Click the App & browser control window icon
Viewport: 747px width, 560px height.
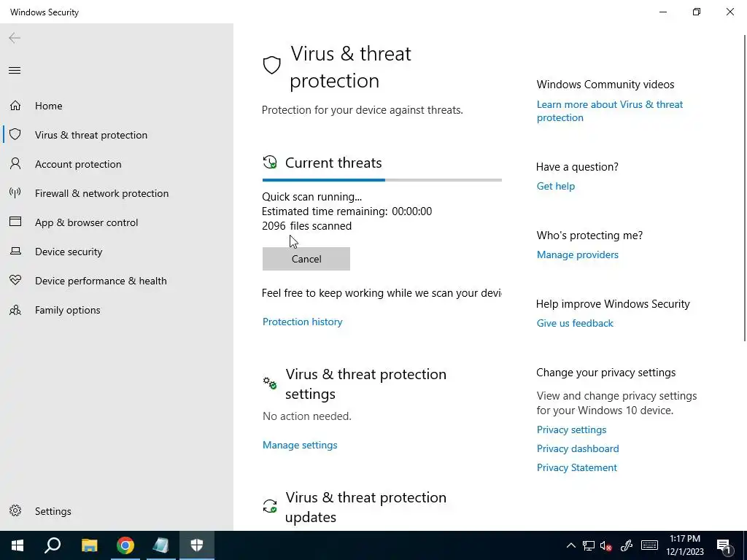point(15,222)
